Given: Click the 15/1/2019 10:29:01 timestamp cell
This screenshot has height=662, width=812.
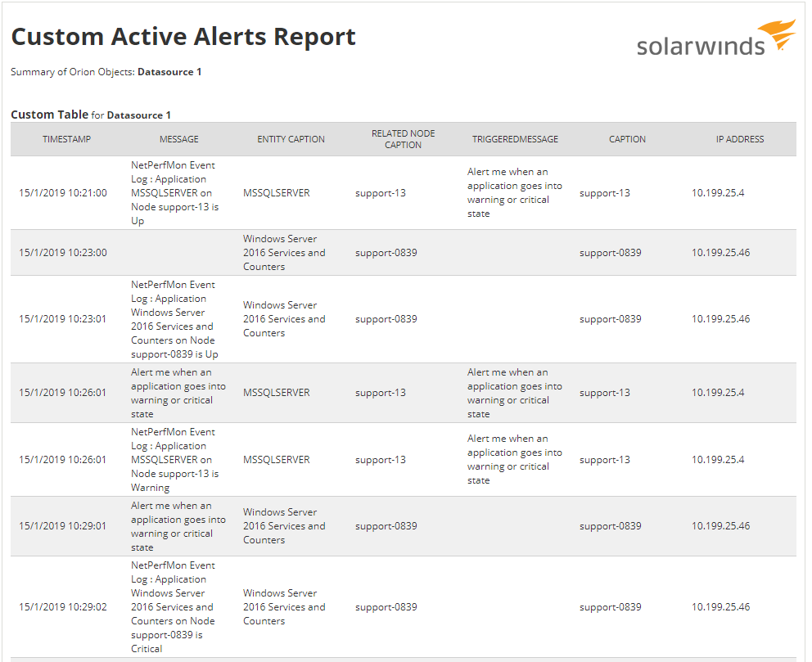Looking at the screenshot, I should (63, 526).
